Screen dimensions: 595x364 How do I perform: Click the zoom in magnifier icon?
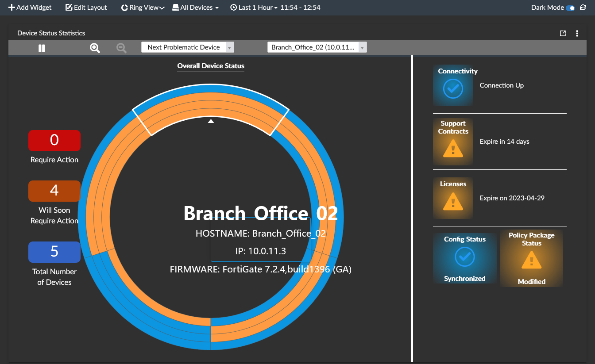(95, 48)
